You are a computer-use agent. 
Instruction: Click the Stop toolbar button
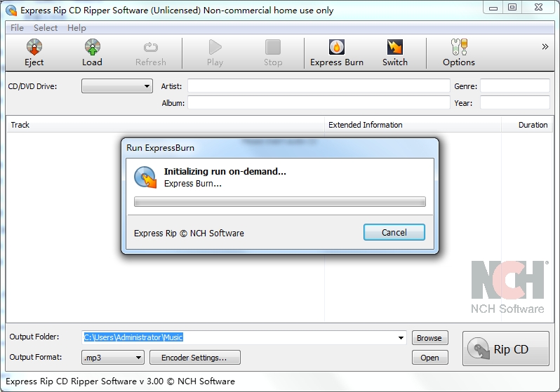coord(273,53)
